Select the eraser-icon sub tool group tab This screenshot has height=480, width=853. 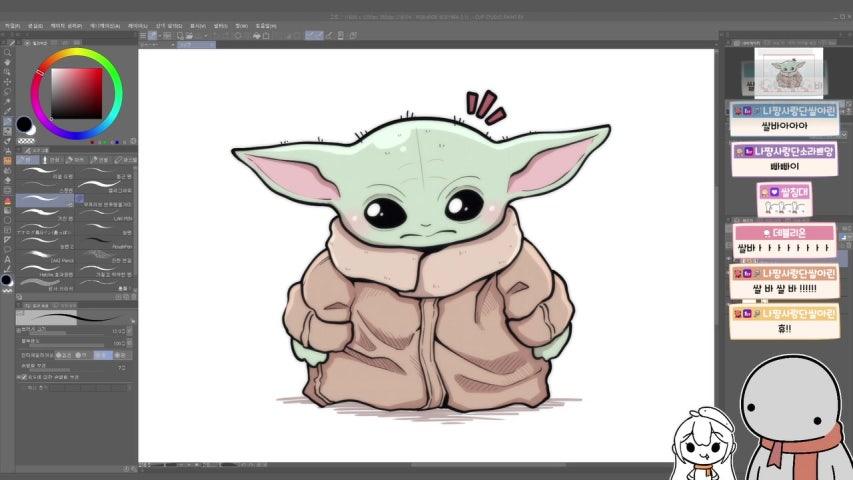point(126,160)
